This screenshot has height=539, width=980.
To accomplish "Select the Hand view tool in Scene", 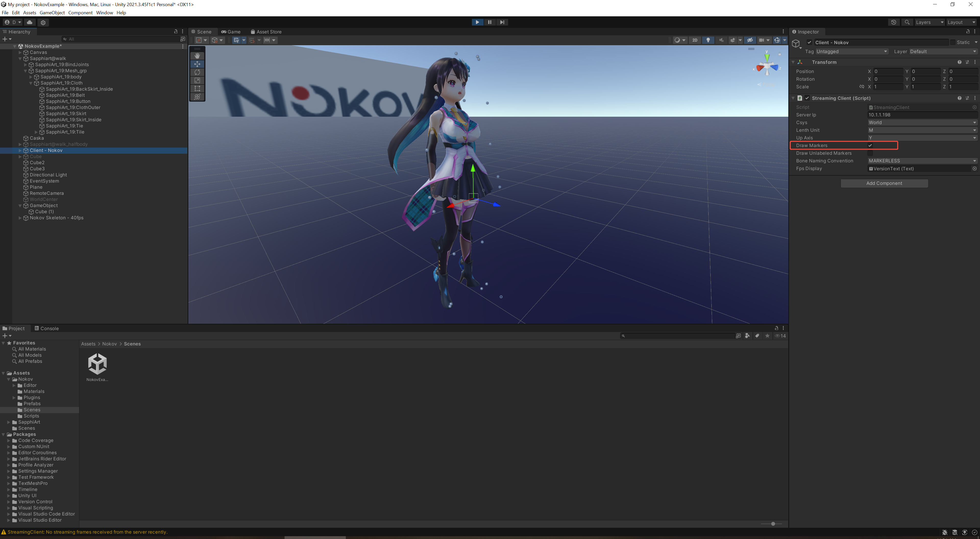I will 197,56.
